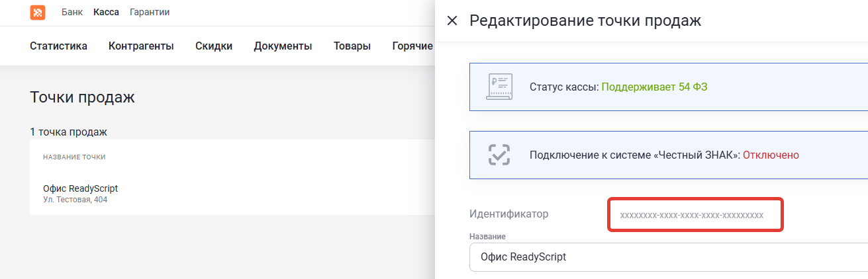Go to the Статистика tab
Image resolution: width=868 pixels, height=279 pixels.
(59, 46)
